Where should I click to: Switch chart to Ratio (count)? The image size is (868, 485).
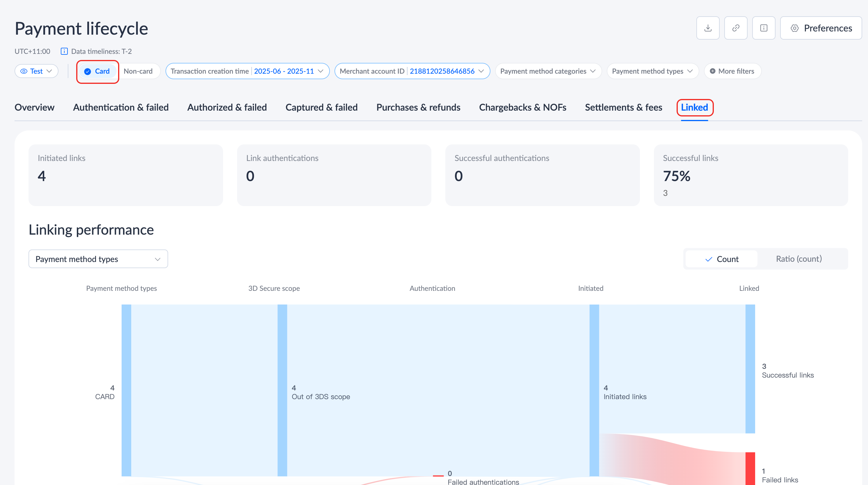pos(798,259)
